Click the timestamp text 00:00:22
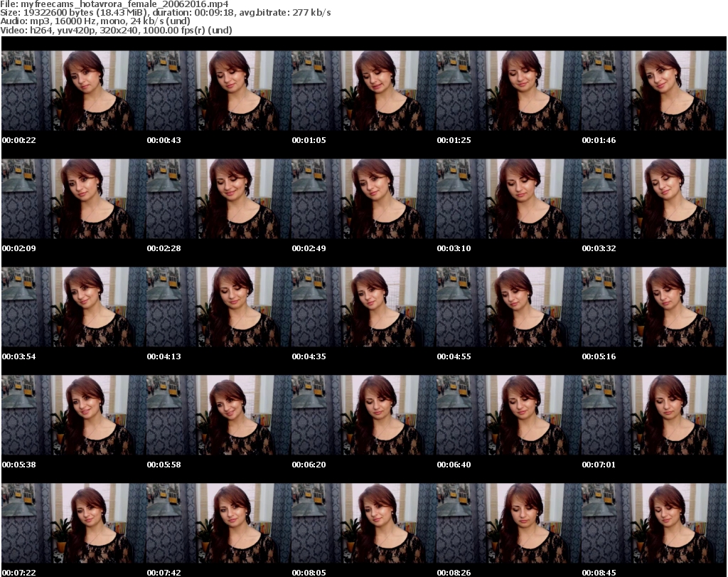This screenshot has width=728, height=577. 19,140
